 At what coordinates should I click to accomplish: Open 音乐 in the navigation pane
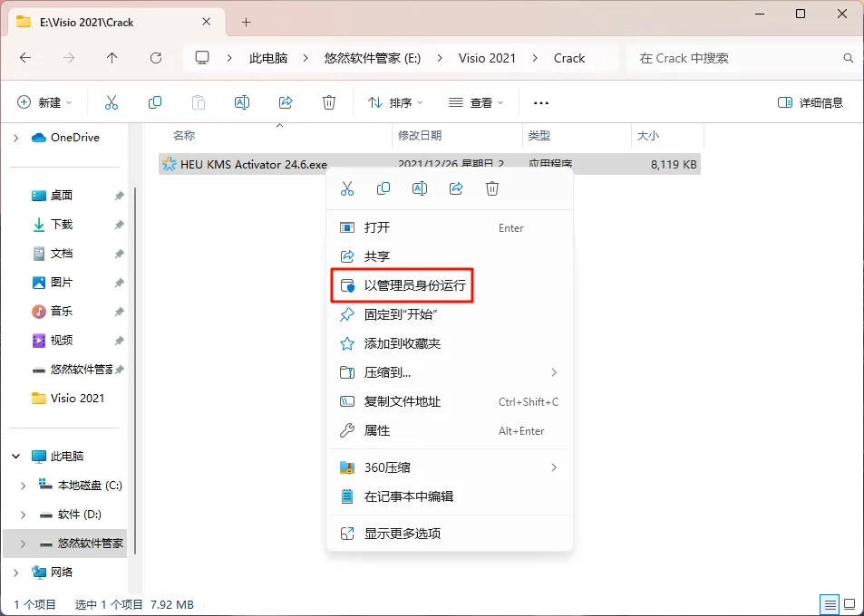(x=62, y=312)
